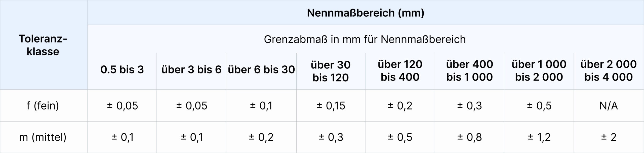Click the "m (mittel)" row label
The image size is (644, 153).
coord(43,137)
